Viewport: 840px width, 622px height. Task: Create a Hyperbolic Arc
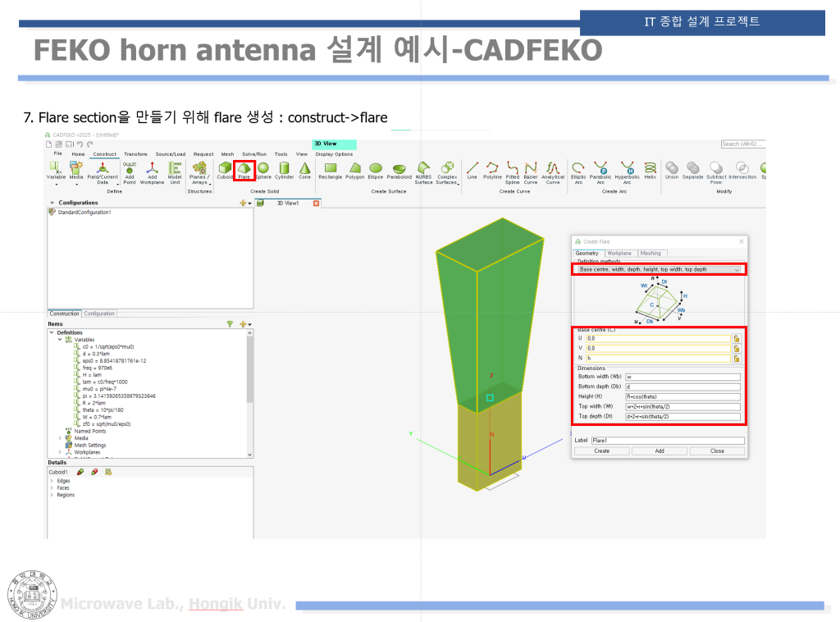(628, 173)
